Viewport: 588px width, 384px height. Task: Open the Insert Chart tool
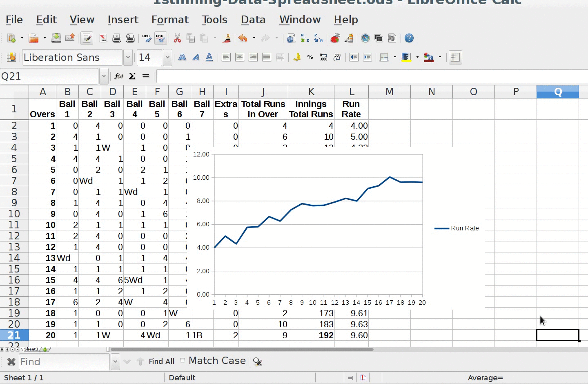[x=335, y=38]
